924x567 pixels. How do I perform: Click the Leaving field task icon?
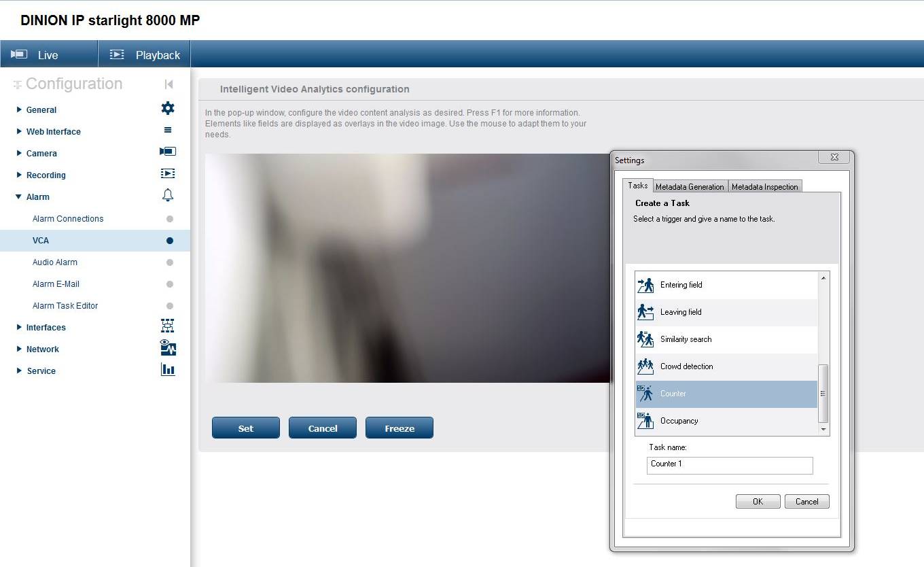(x=645, y=312)
